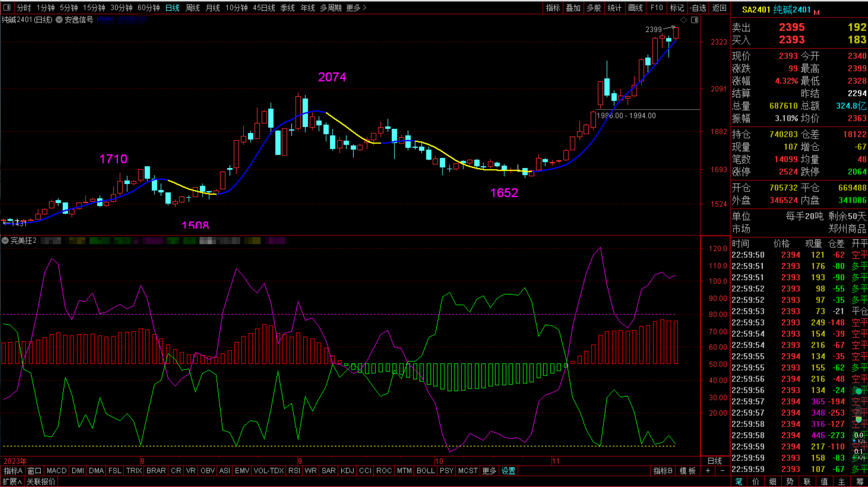Switch to 细 detail tab
The height and width of the screenshot is (487, 868).
(x=773, y=482)
